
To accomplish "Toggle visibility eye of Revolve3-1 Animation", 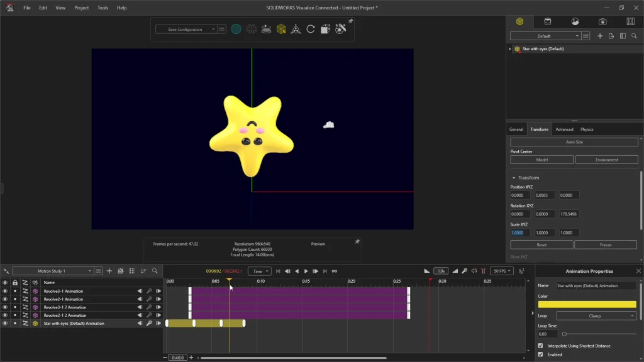I will click(5, 292).
